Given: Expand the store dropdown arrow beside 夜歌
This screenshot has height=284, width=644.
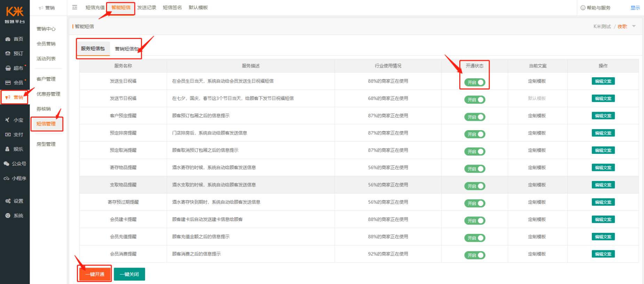Looking at the screenshot, I should coord(634,26).
